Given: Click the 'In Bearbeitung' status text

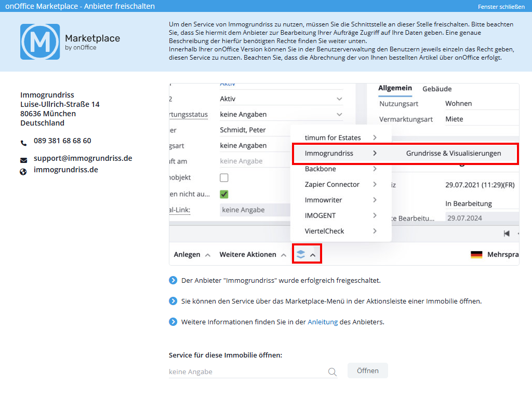Looking at the screenshot, I should 469,204.
